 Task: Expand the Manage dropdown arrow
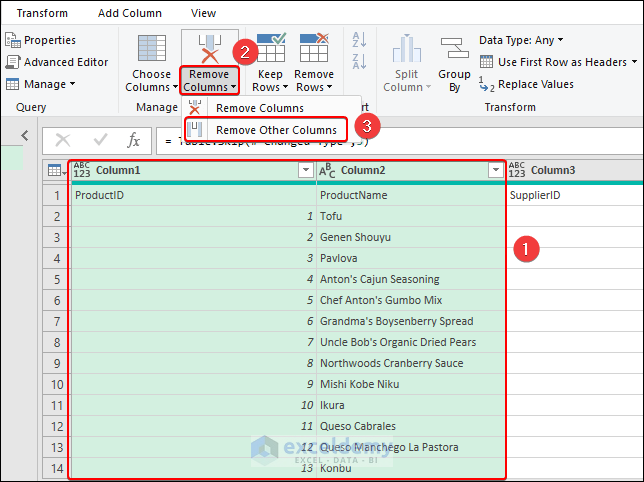point(73,84)
